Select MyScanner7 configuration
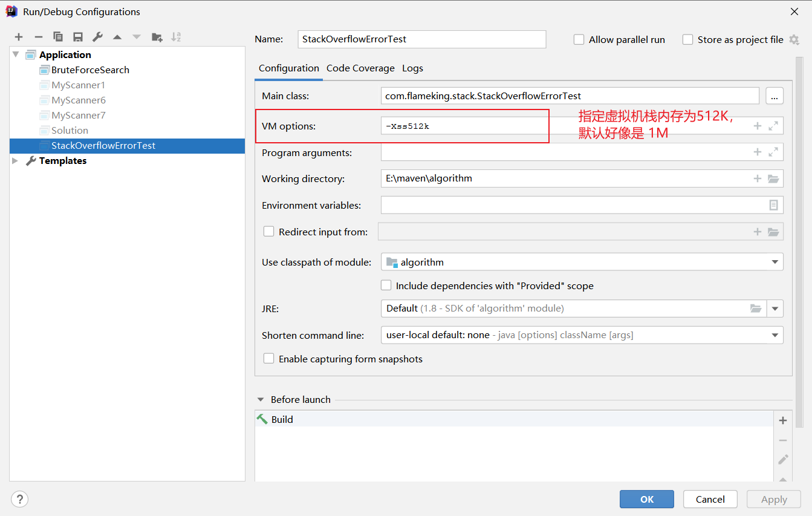Viewport: 812px width, 516px height. tap(78, 115)
